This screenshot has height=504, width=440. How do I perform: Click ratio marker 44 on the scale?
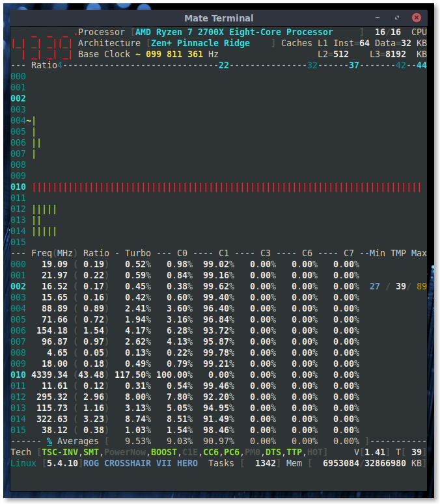421,65
